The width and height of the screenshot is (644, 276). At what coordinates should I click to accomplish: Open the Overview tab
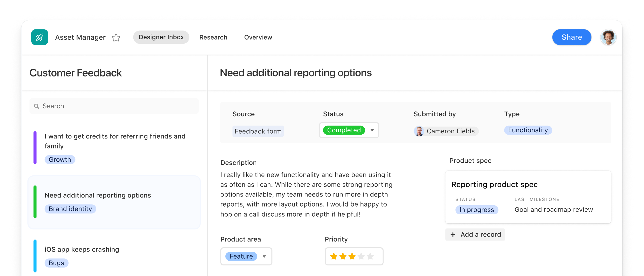[258, 37]
